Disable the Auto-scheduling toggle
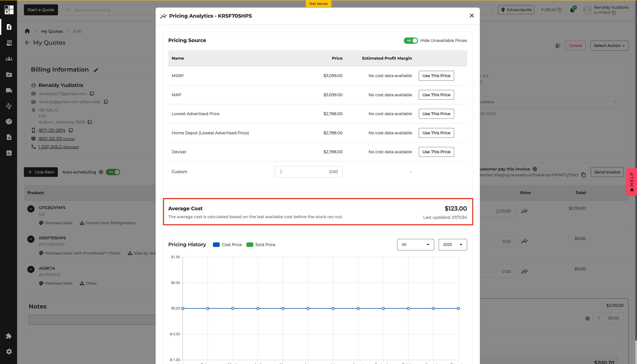The image size is (637, 364). (113, 172)
